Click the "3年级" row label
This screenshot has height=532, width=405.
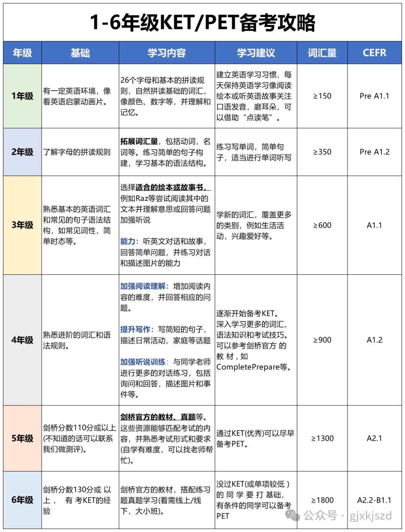click(x=22, y=225)
